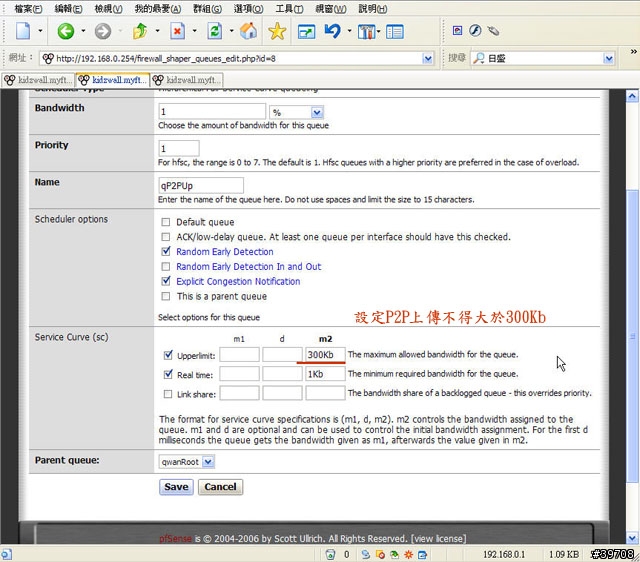
Task: Click the Cancel button
Action: (x=220, y=486)
